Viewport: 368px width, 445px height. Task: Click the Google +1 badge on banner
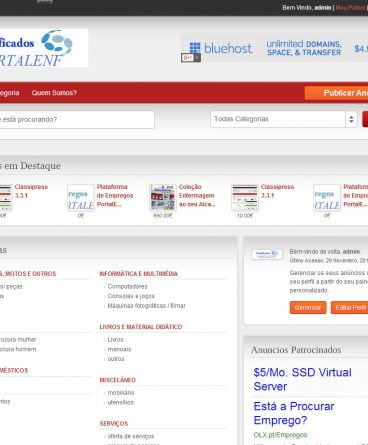click(x=191, y=58)
